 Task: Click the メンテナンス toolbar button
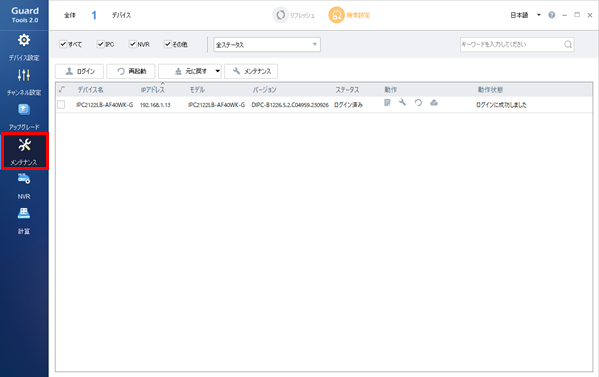pos(251,71)
